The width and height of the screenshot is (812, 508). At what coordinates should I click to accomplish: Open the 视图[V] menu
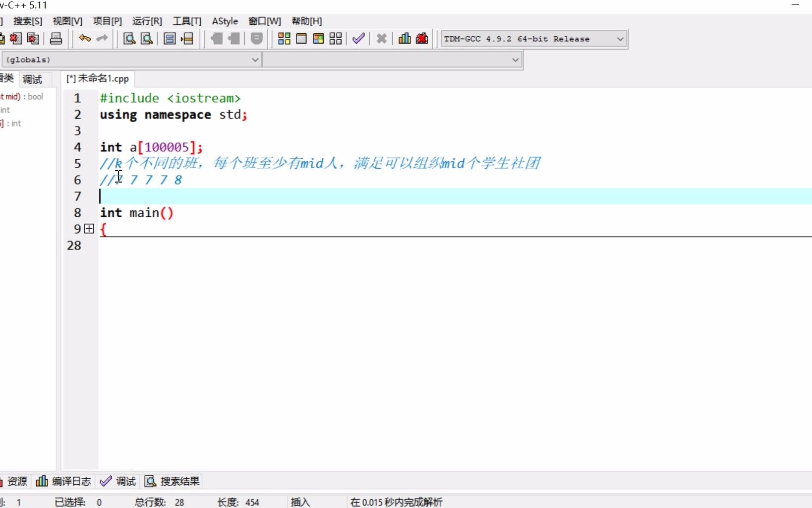[67, 21]
